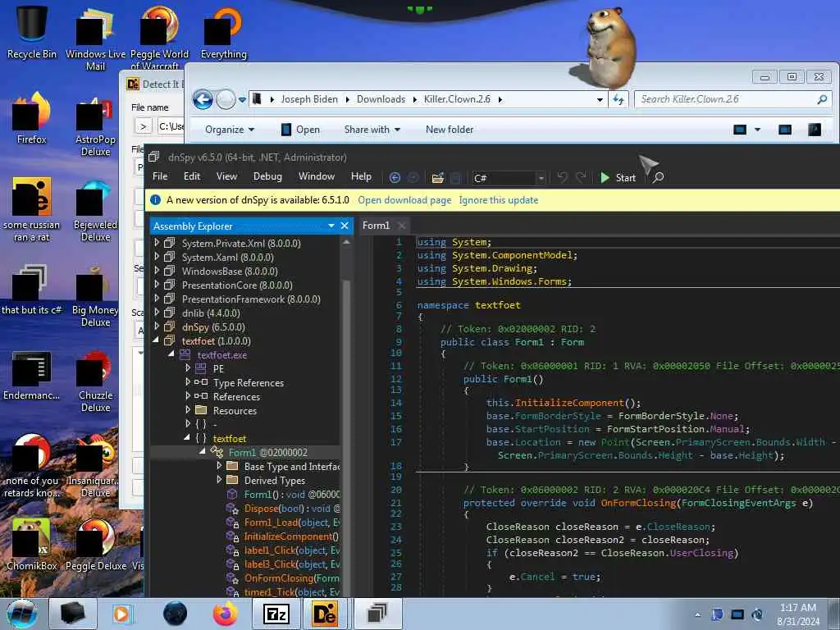Click the New folder button
This screenshot has width=840, height=630.
pyautogui.click(x=450, y=130)
